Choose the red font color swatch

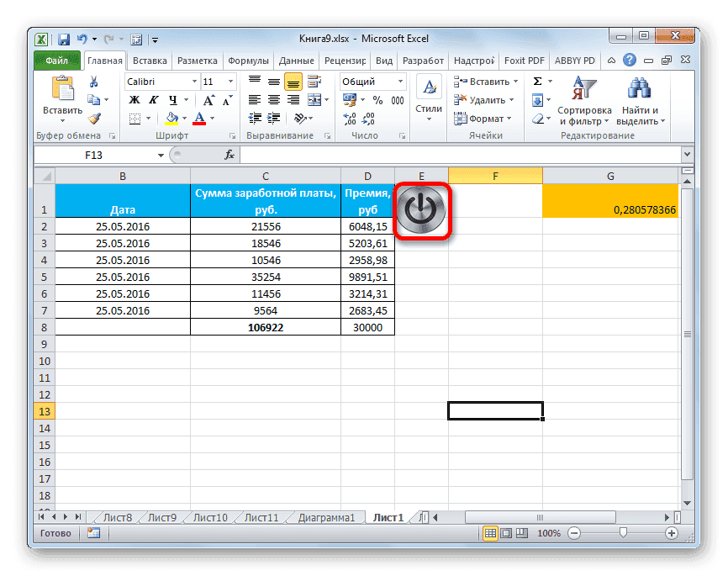[198, 119]
